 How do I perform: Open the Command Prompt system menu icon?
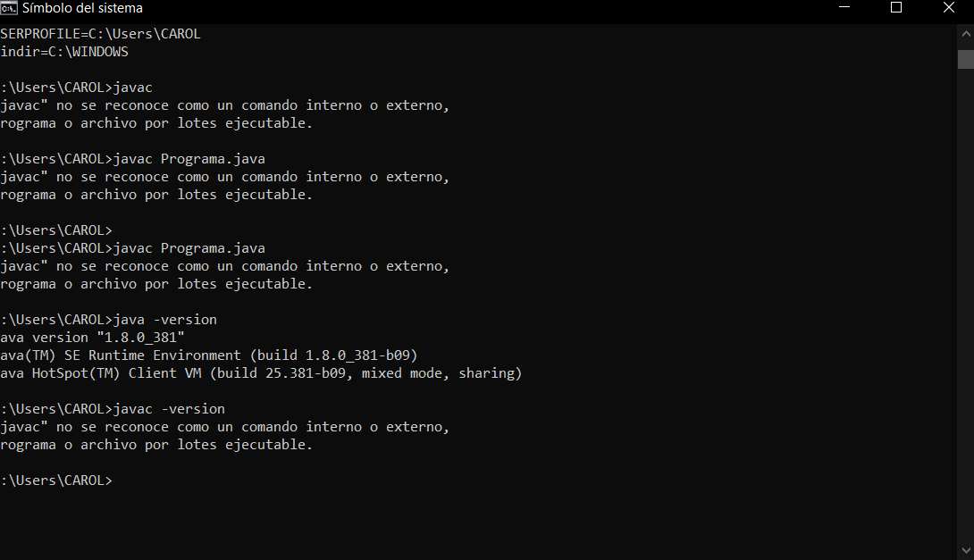coord(11,8)
